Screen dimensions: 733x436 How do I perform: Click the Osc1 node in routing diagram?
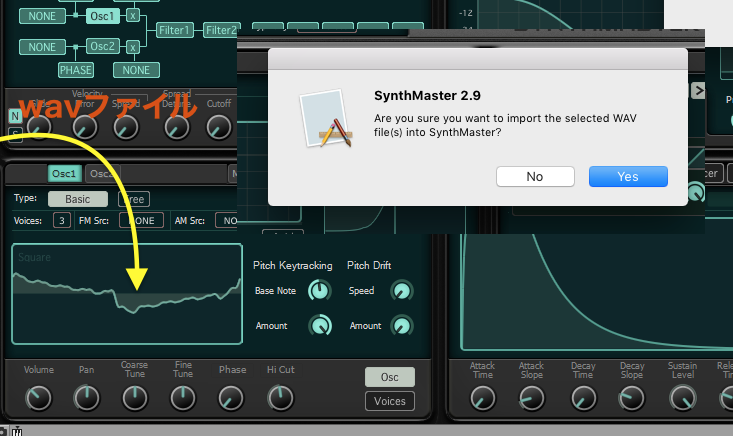point(102,16)
